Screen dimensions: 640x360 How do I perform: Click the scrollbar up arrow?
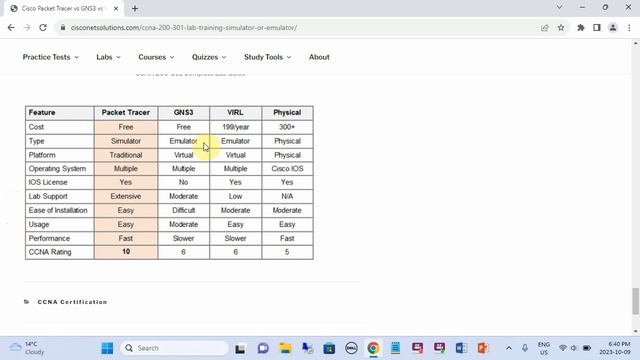[x=636, y=43]
